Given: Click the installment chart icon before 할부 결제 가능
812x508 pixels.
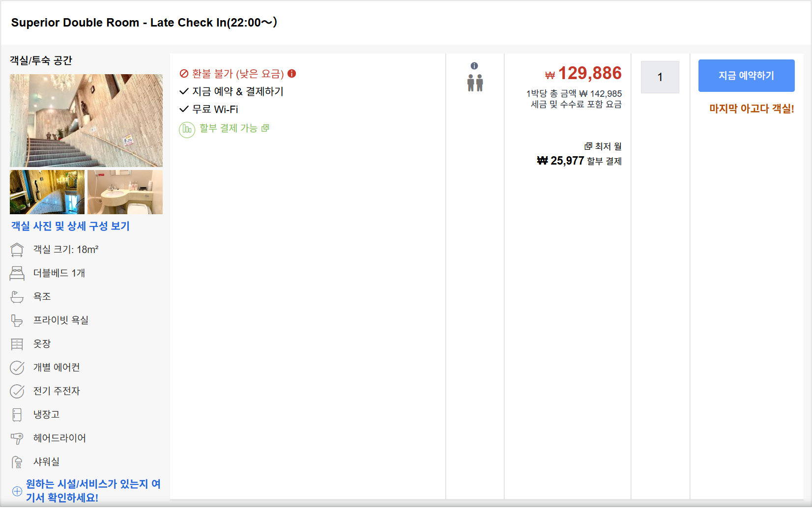Looking at the screenshot, I should [x=186, y=129].
